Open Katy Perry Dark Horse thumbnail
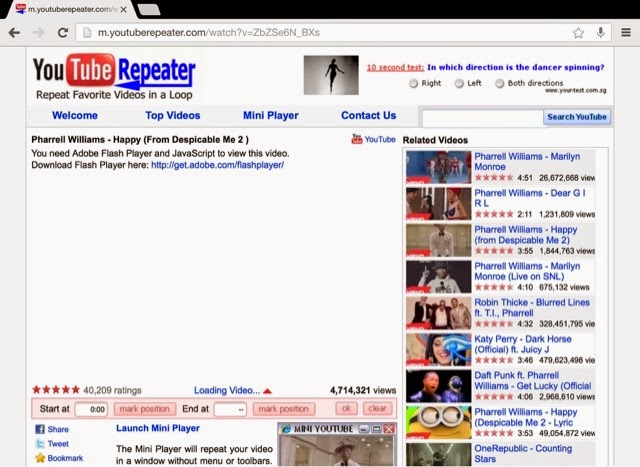The width and height of the screenshot is (640, 467). tap(438, 350)
